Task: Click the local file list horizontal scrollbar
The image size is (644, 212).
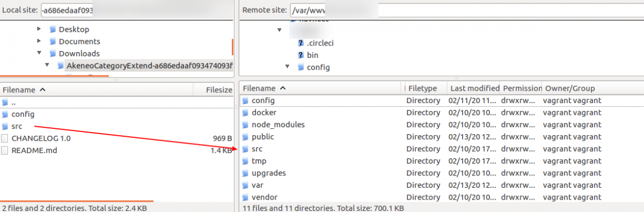Action: pos(77,202)
